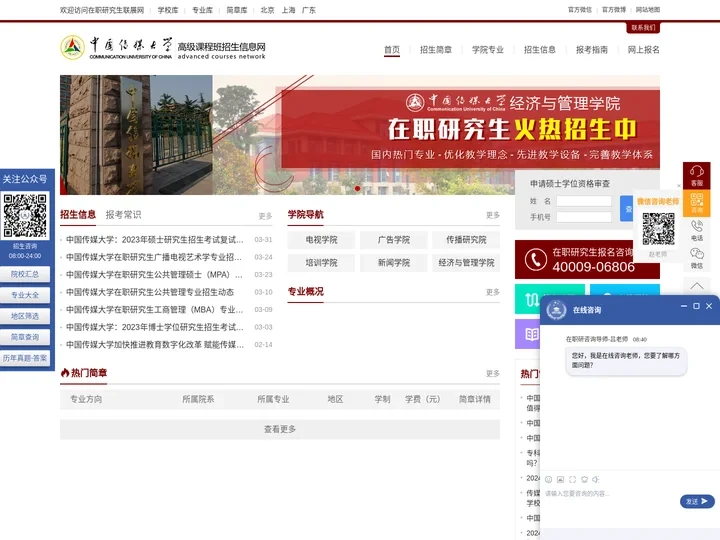Click the rating star icon in chat

pyautogui.click(x=584, y=479)
